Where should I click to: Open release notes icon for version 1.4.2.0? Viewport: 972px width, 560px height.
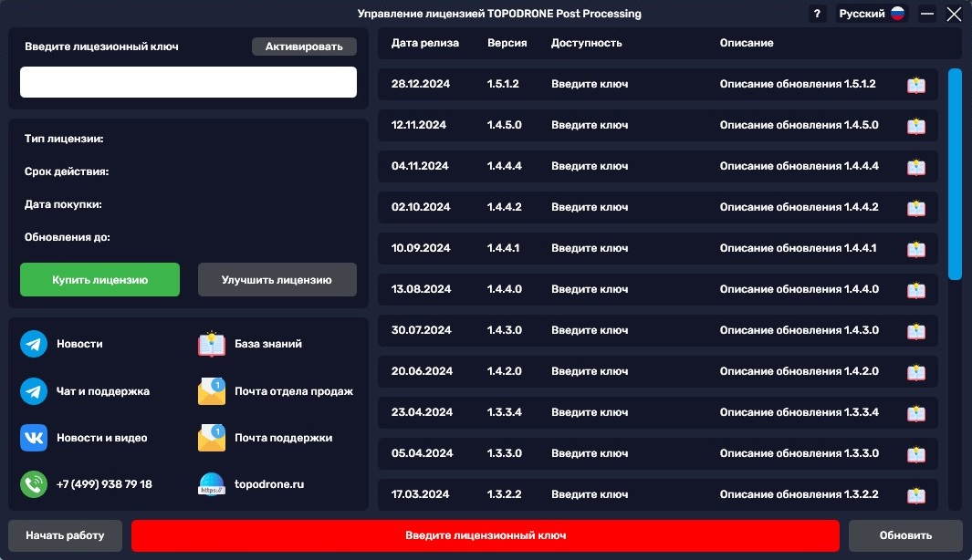coord(916,372)
